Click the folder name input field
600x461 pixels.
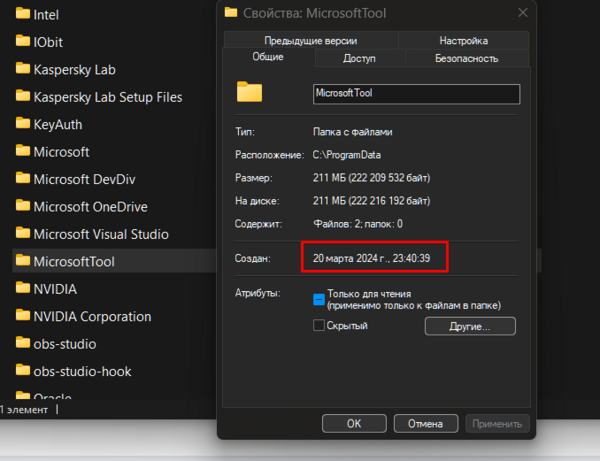tap(416, 93)
